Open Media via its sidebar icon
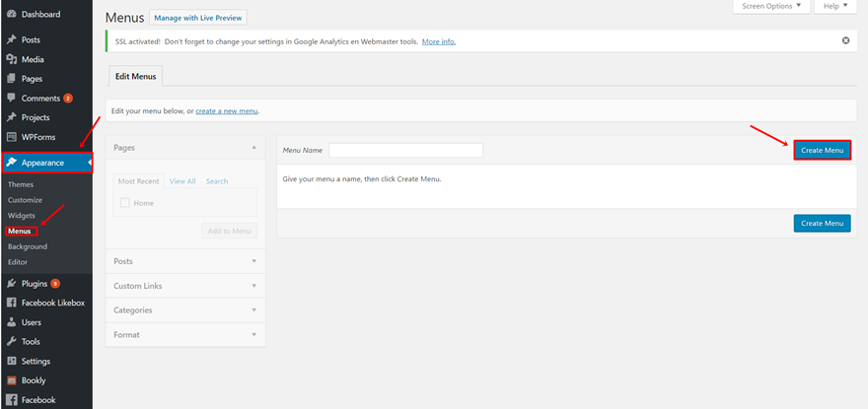The width and height of the screenshot is (868, 409). [11, 59]
